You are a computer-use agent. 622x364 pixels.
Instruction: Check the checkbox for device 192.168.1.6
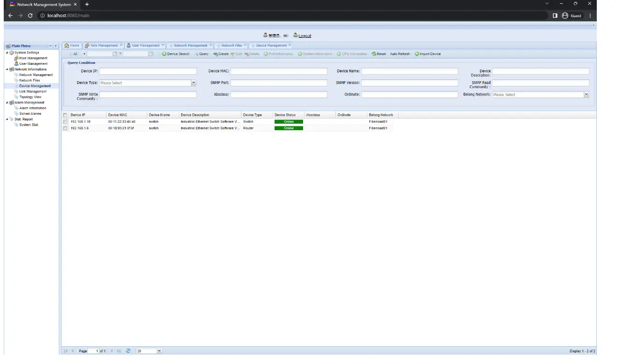click(x=65, y=128)
